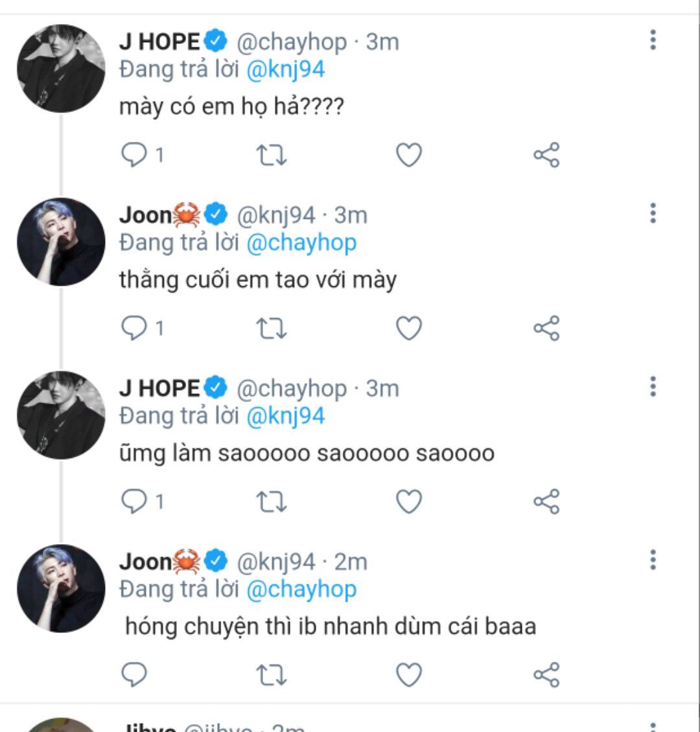Like Joon's 'thằng cuối em tao' tweet
Image resolution: width=700 pixels, height=732 pixels.
point(409,328)
